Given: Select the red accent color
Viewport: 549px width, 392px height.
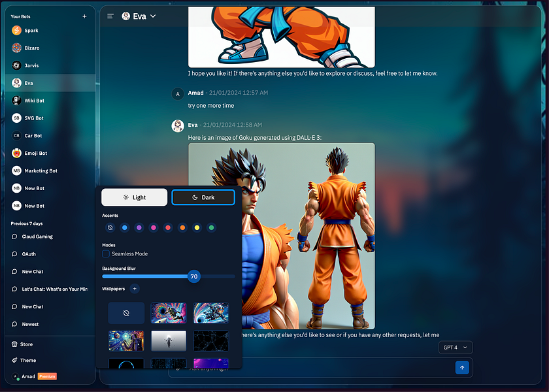Looking at the screenshot, I should point(168,228).
